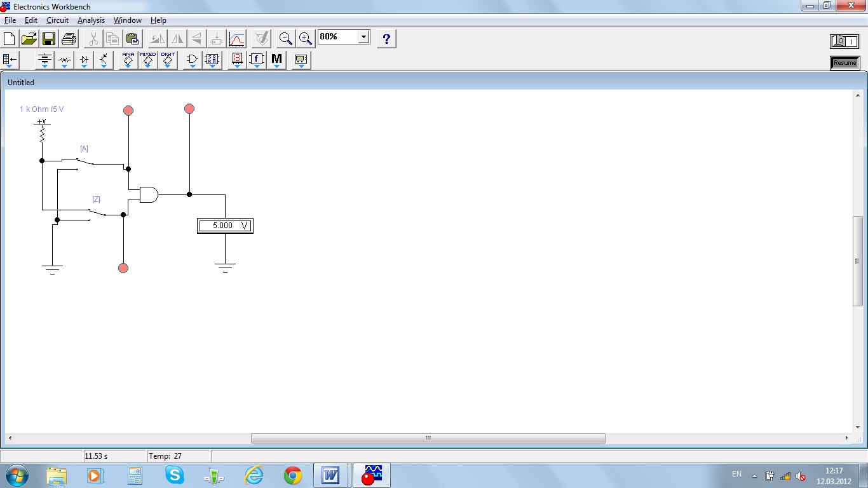The image size is (868, 488).
Task: Expand the Miscellaneous M parts bin
Action: point(276,60)
